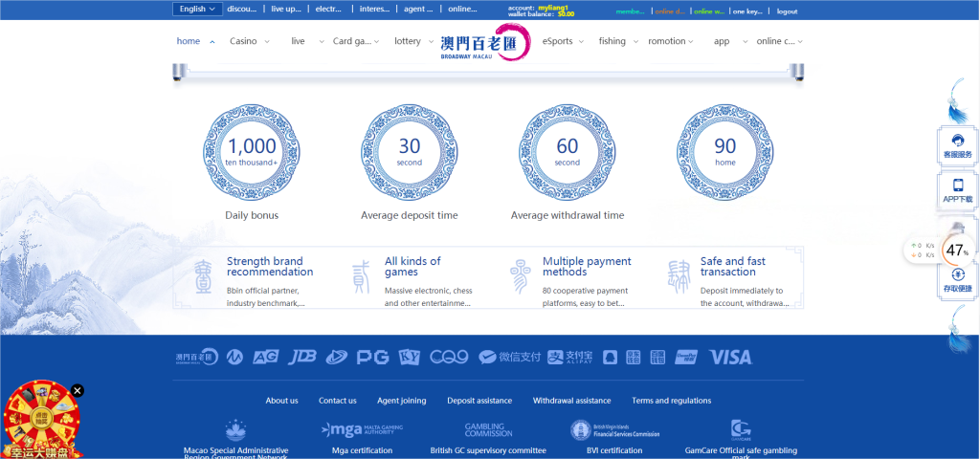Open customer service from the right sidebar
Screen dimensions: 980x459
tap(957, 145)
